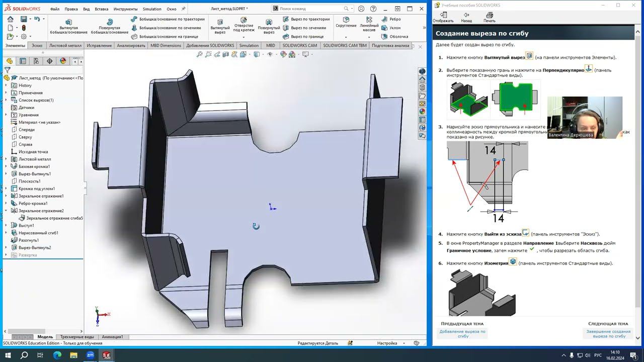Image resolution: width=644 pixels, height=362 pixels.
Task: Select Нарисованный сгиб1 feature
Action: coord(38,233)
